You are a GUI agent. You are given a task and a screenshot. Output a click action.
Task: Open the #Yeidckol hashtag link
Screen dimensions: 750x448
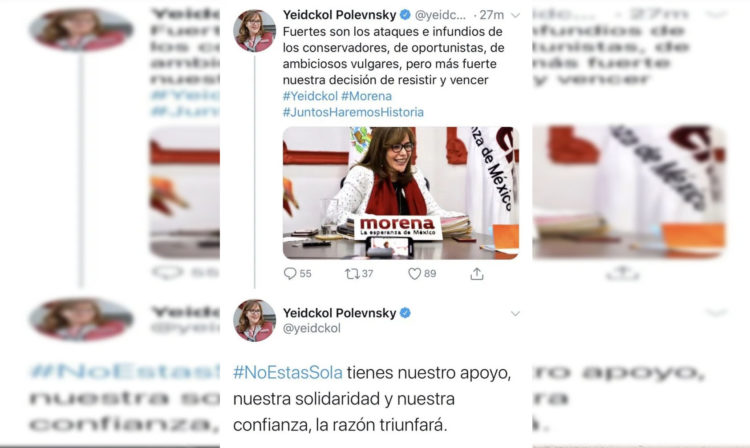point(310,96)
